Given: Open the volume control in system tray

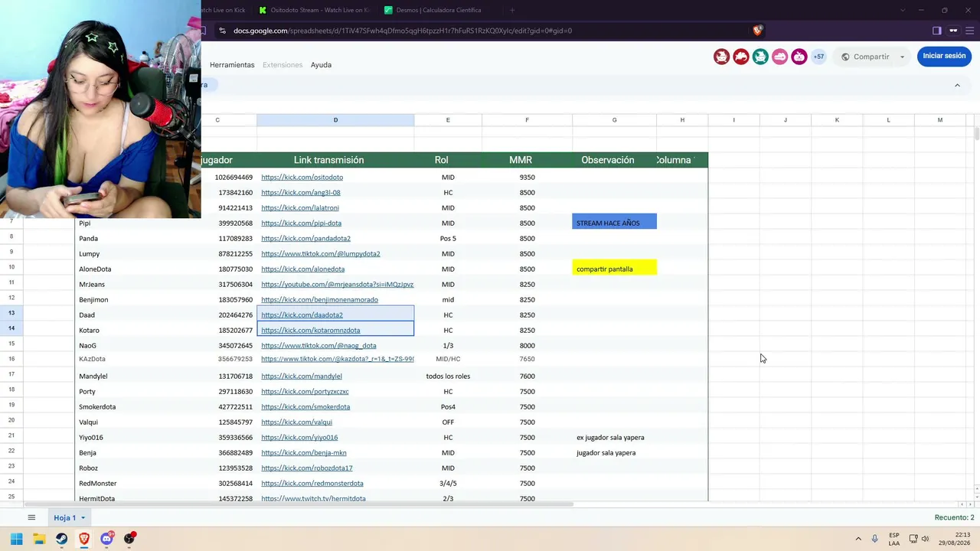Looking at the screenshot, I should pos(925,539).
